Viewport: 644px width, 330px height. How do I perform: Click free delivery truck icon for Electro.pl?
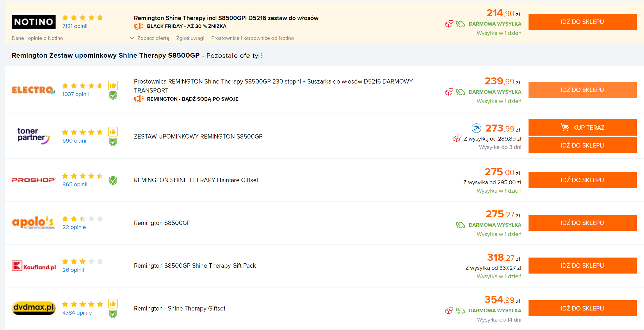pyautogui.click(x=460, y=92)
